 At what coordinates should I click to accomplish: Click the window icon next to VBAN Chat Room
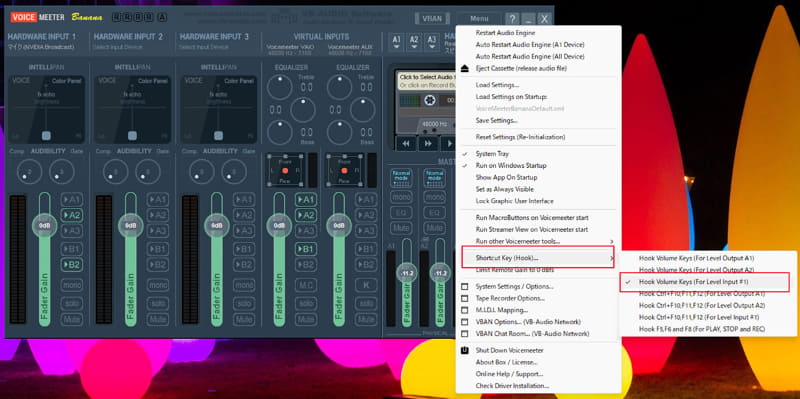tap(464, 334)
